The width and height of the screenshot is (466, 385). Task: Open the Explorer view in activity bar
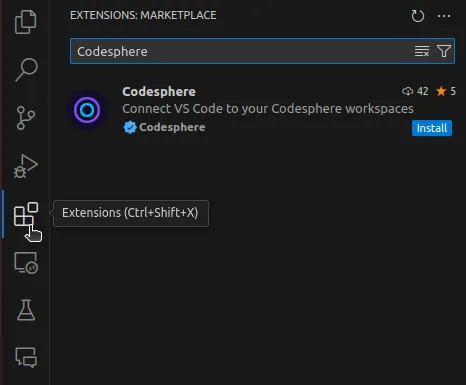[26, 22]
